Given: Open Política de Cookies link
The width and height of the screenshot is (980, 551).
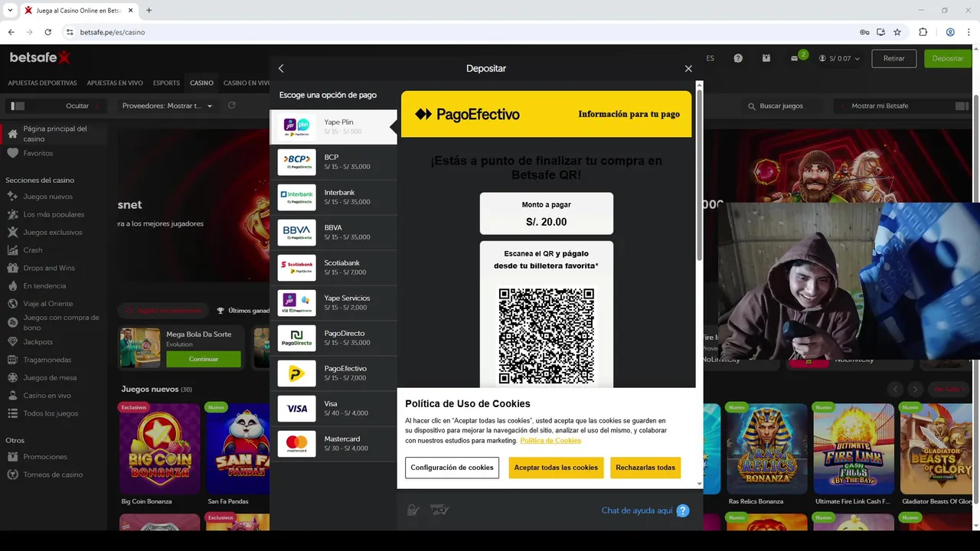Looking at the screenshot, I should click(x=550, y=440).
